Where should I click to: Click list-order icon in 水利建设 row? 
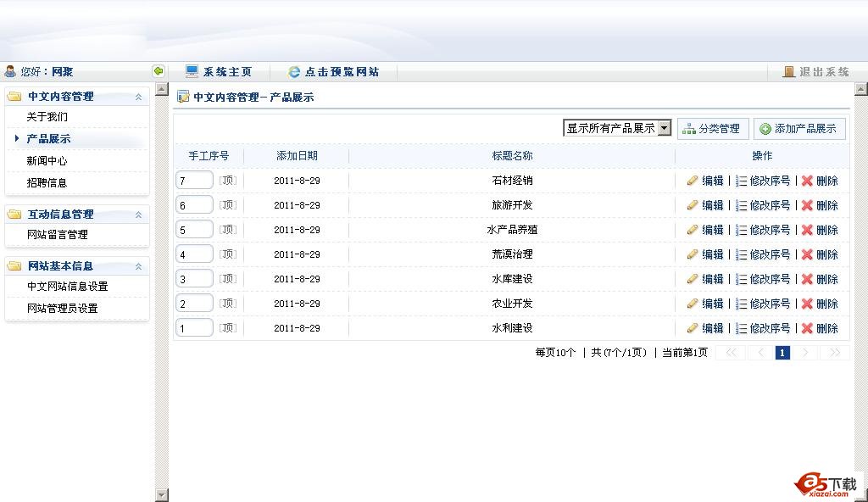point(741,328)
